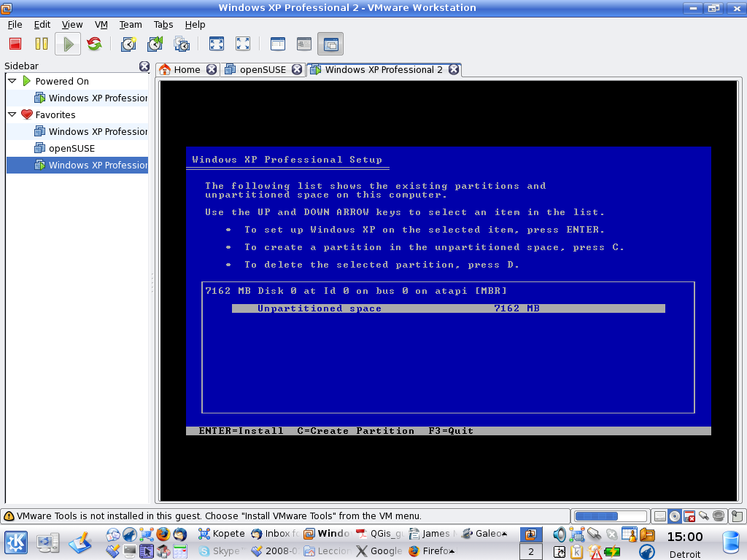Collapse the Favorites tree group
The image size is (747, 560).
click(12, 114)
